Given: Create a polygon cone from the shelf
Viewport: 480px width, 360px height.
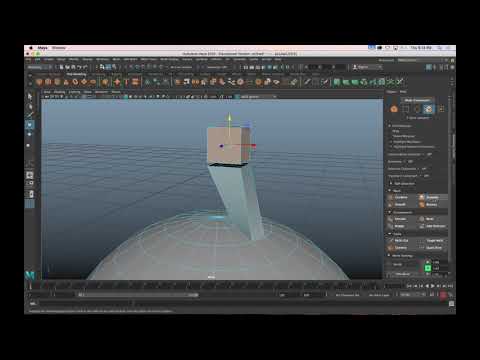Looking at the screenshot, I should (66, 82).
